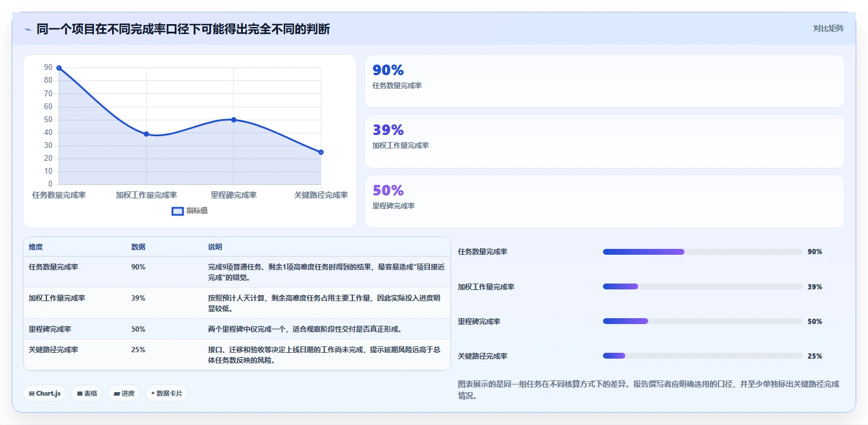Viewport: 868px width, 425px height.
Task: Click the 加权工作量完成率 progress bar
Action: (x=703, y=286)
